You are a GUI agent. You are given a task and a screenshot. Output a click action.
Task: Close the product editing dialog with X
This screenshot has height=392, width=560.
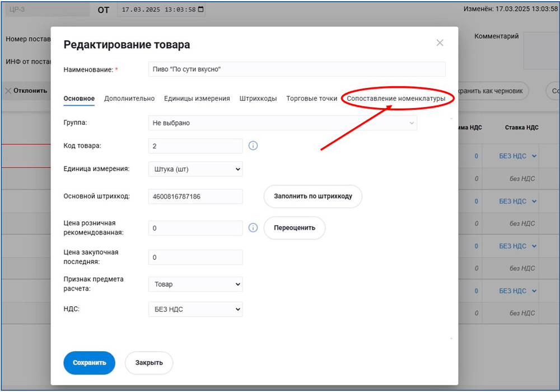pyautogui.click(x=440, y=43)
